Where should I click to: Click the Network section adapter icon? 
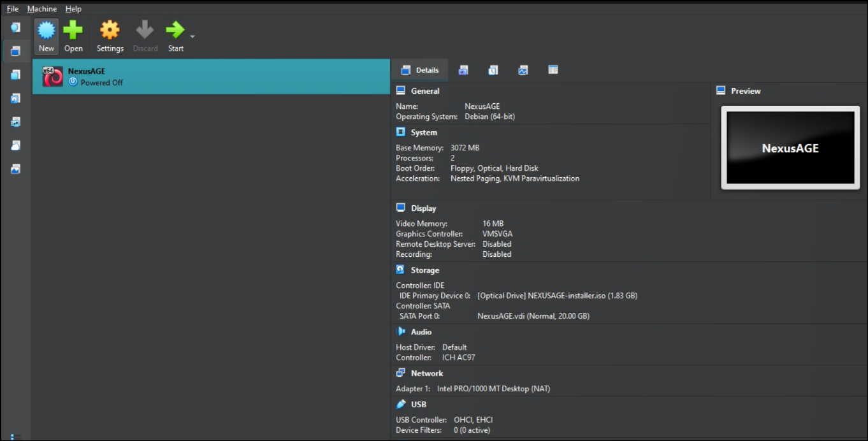tap(401, 373)
